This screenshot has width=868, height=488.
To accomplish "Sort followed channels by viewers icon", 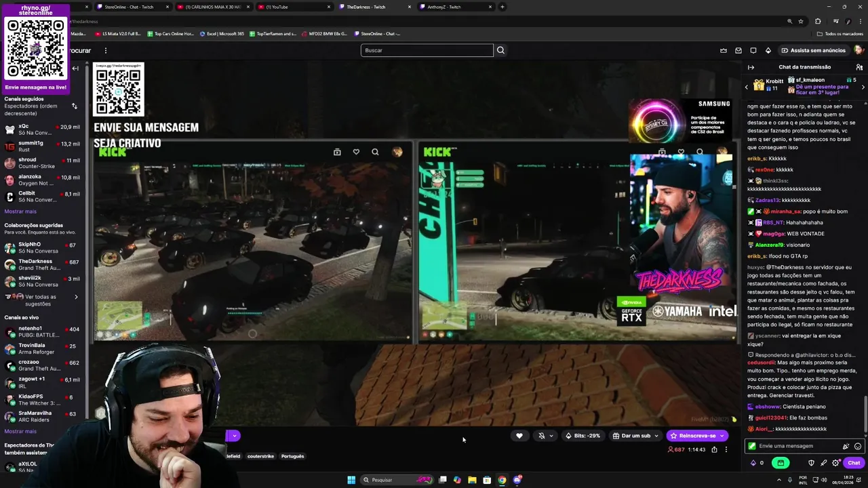I will (x=75, y=106).
